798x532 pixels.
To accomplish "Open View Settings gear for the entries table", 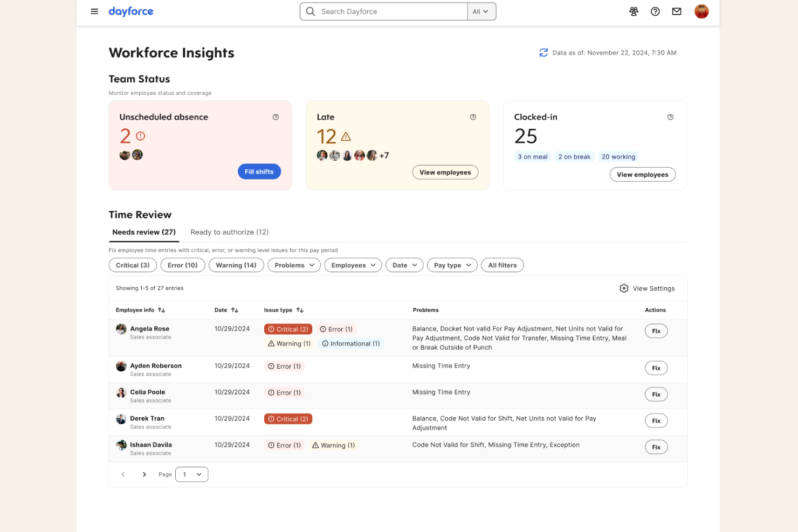I will click(x=624, y=288).
